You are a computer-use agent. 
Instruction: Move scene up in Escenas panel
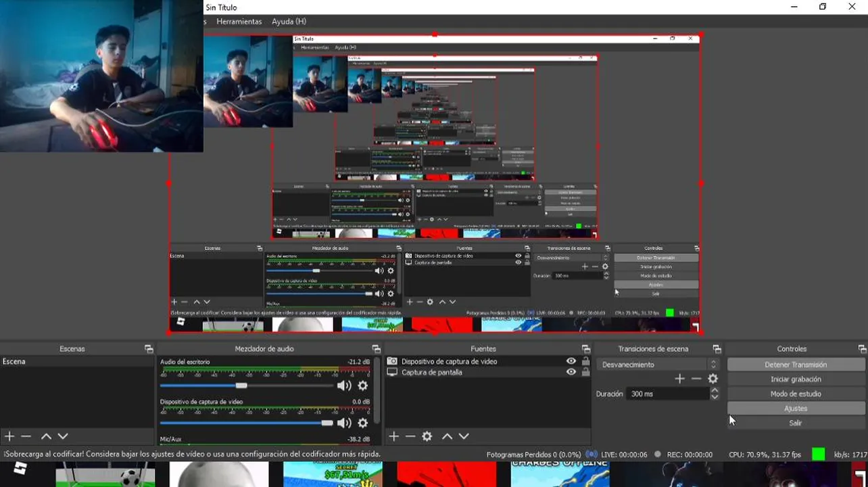pos(46,436)
